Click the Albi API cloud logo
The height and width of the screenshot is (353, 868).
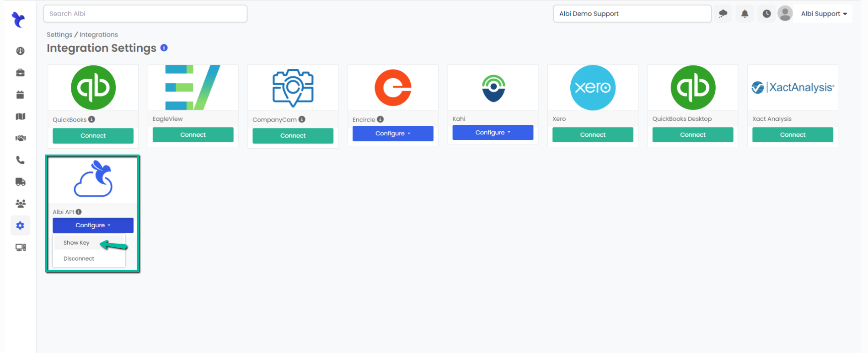tap(93, 179)
